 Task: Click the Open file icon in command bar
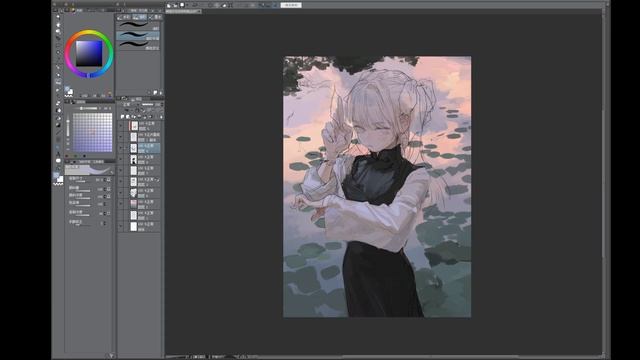[x=176, y=5]
